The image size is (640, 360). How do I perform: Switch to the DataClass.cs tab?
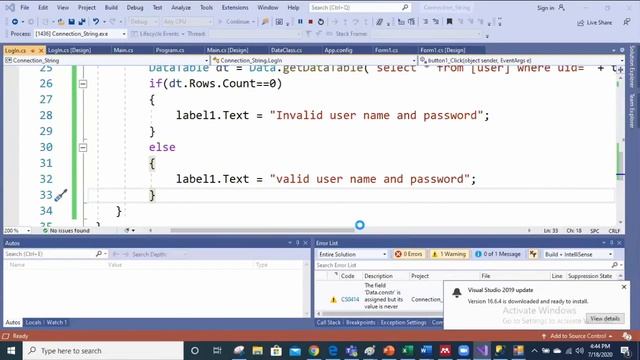point(286,50)
